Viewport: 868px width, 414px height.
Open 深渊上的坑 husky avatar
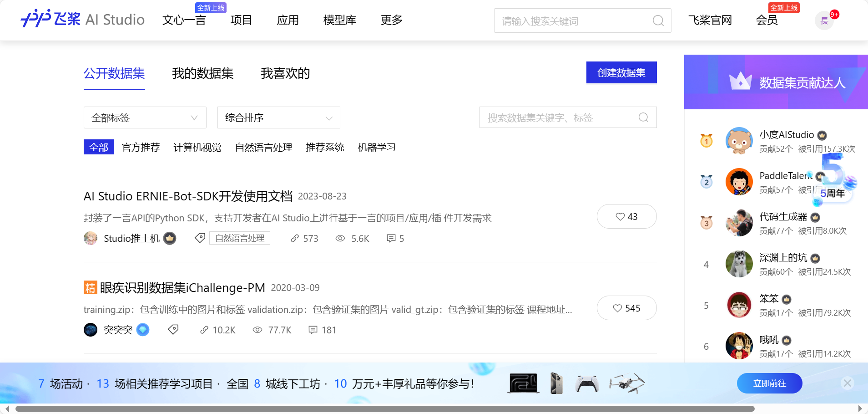click(x=739, y=264)
